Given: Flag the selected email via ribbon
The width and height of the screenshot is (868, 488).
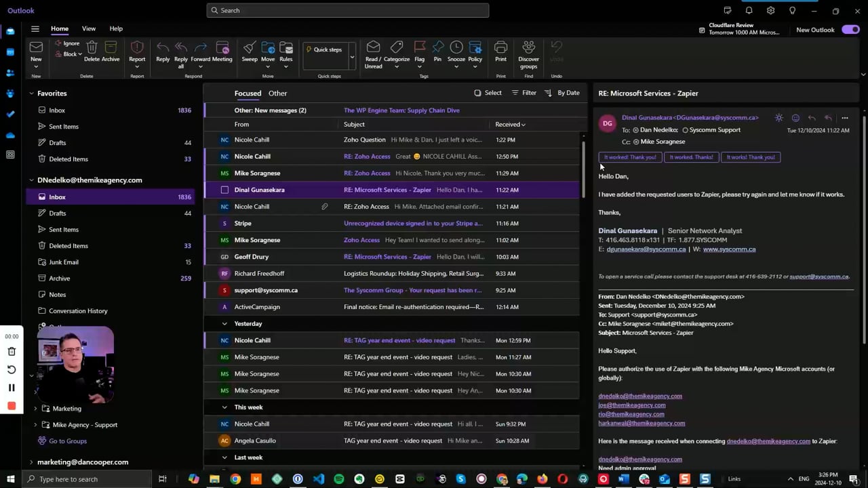Looking at the screenshot, I should (420, 49).
